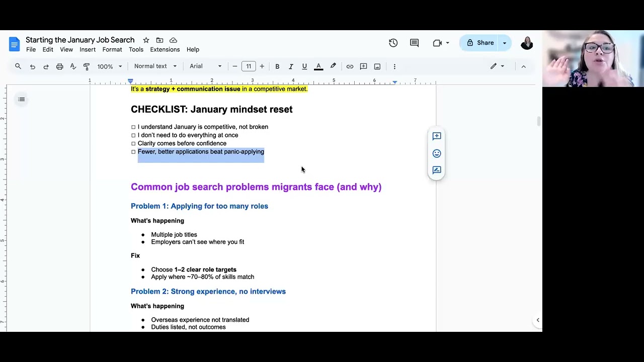This screenshot has width=644, height=362.
Task: Click heading 'Problem 2: Strong experience, no interviews'
Action: coord(208,292)
